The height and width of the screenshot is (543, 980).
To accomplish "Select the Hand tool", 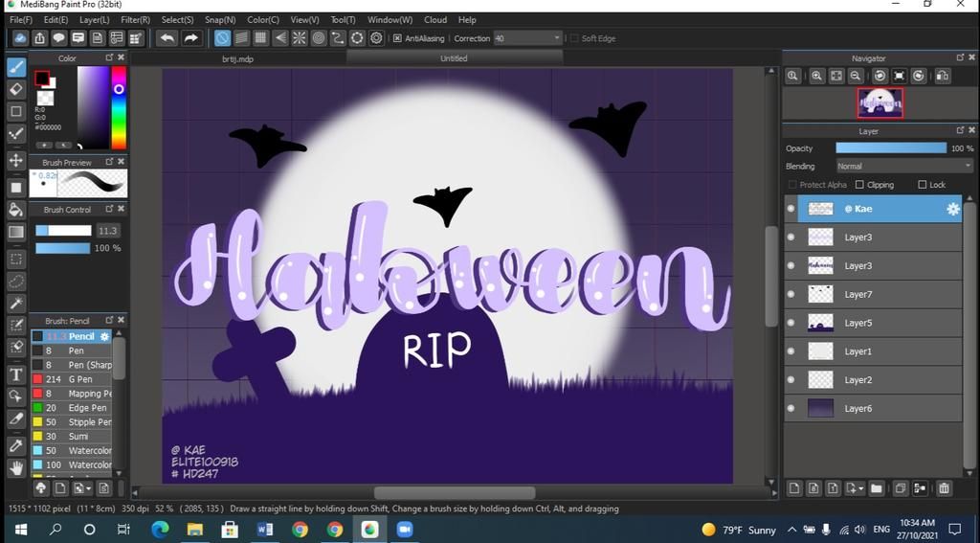I will click(16, 467).
